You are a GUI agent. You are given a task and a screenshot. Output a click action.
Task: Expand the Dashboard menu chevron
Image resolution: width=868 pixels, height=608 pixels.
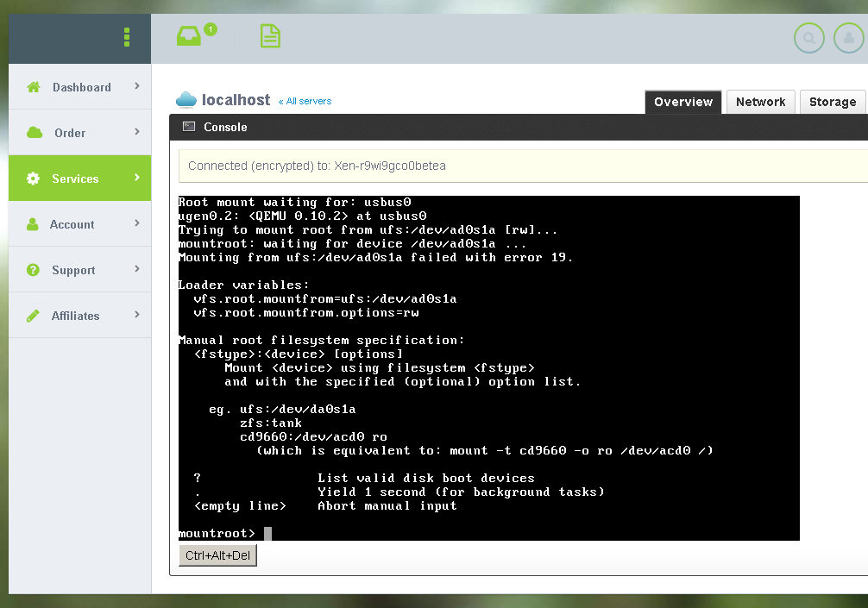(136, 86)
